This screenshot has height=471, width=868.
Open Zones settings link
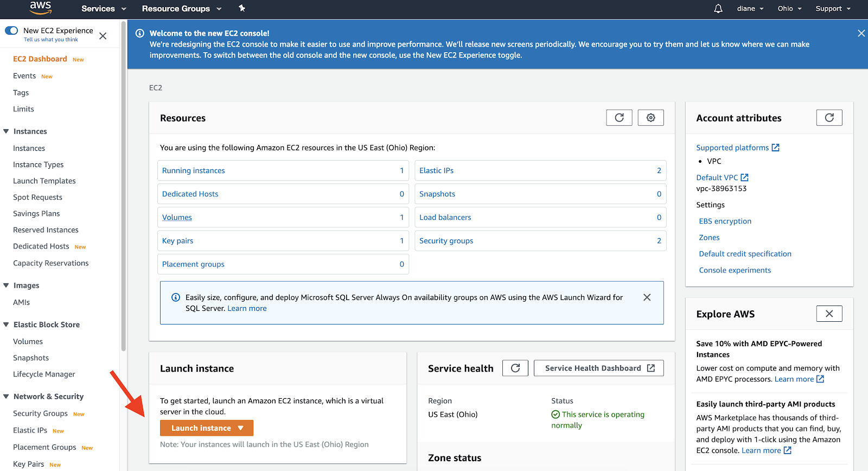tap(709, 237)
